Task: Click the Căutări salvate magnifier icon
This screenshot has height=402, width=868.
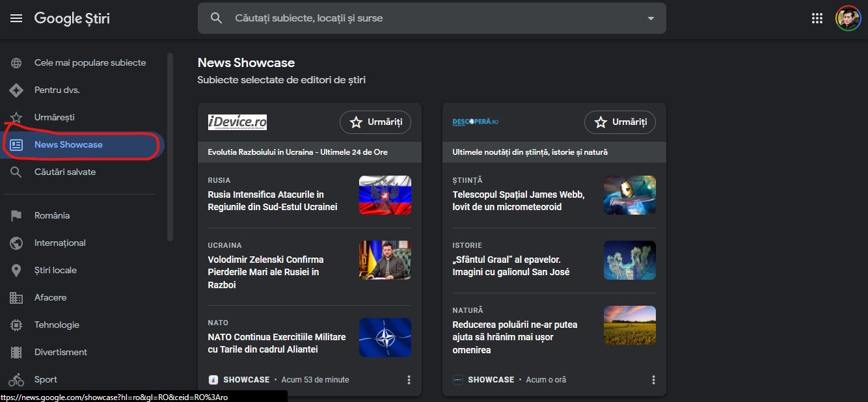Action: coord(16,172)
